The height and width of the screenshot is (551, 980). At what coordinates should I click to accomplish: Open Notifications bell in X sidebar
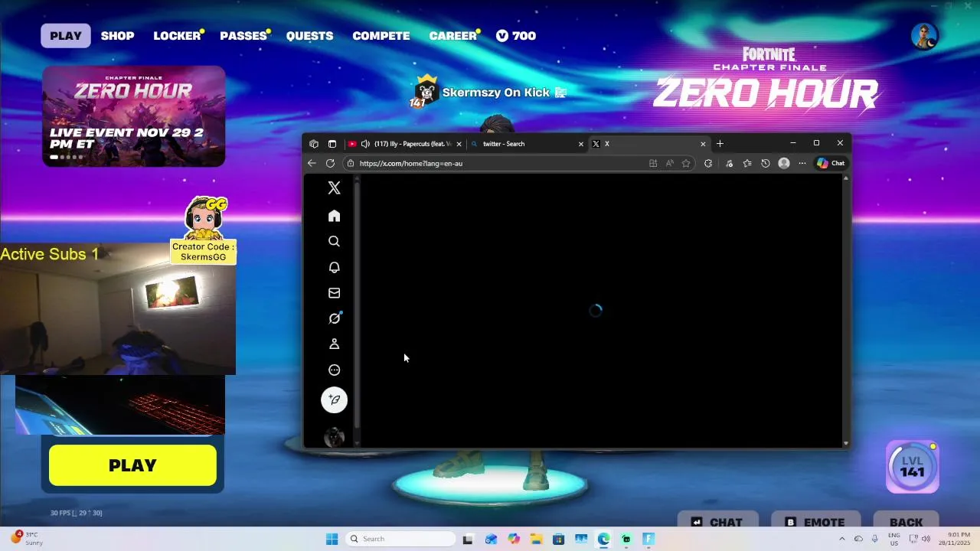click(334, 267)
